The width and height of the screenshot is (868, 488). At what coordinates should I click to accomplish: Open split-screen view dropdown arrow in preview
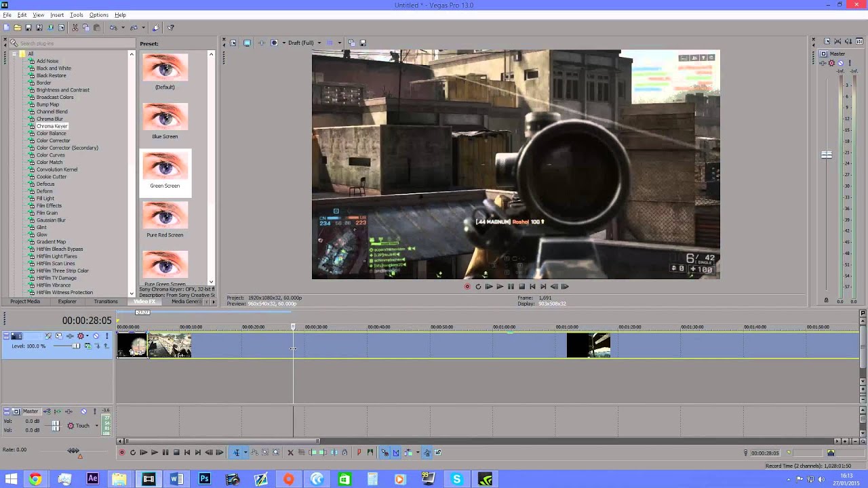point(283,43)
